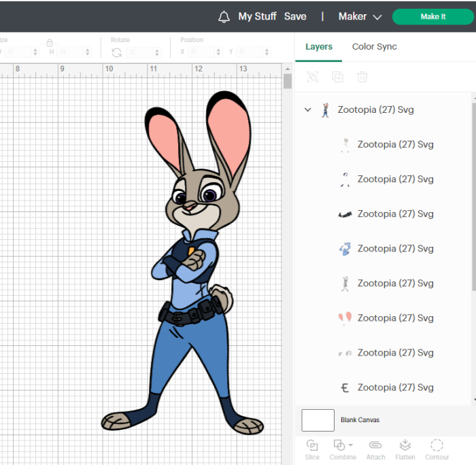The height and width of the screenshot is (465, 476).
Task: Click the Rotate stepper arrows
Action: (157, 52)
